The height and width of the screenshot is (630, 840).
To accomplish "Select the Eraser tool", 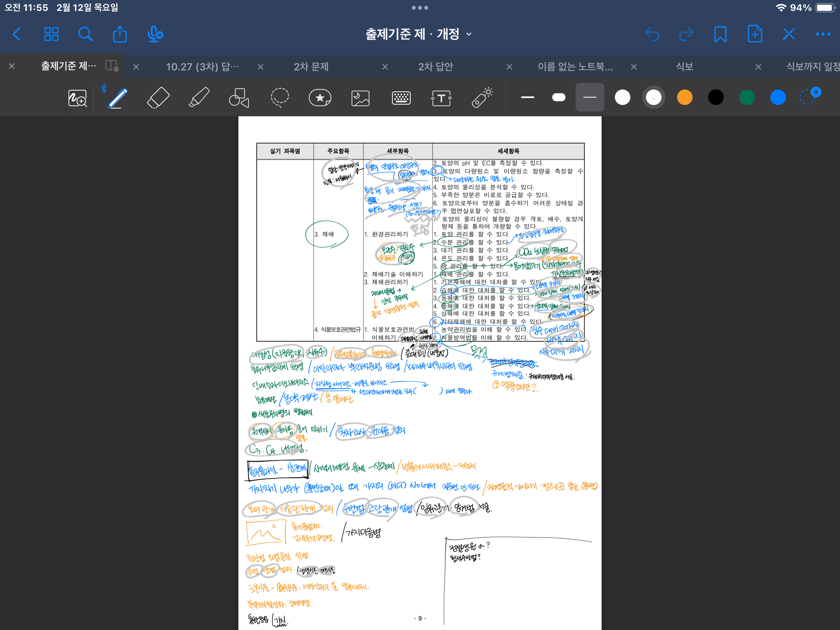I will coord(158,98).
